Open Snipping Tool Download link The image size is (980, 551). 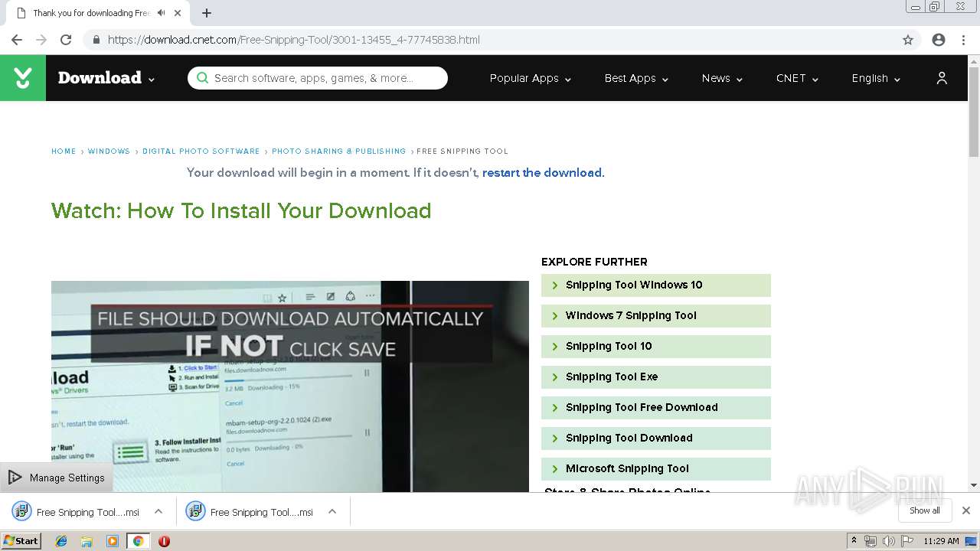point(656,438)
